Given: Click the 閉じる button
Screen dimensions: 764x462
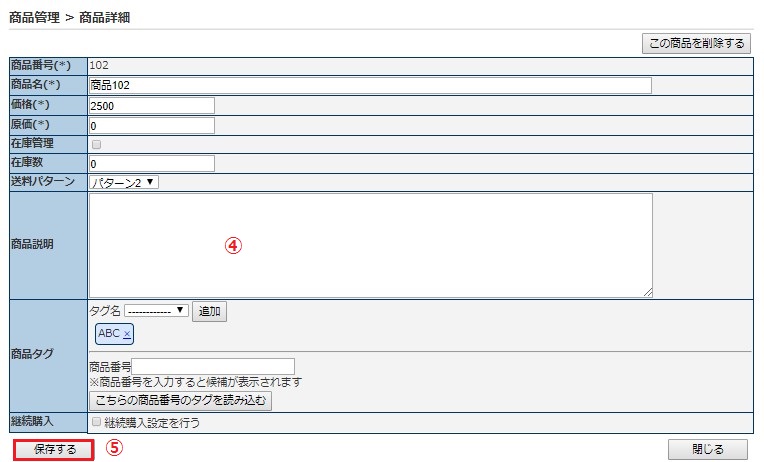Looking at the screenshot, I should [707, 449].
